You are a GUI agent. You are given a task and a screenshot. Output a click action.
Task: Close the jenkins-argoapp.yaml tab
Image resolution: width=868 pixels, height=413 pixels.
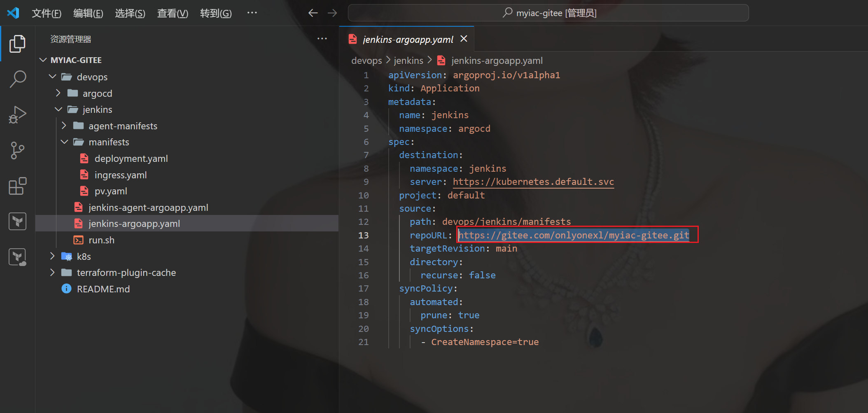point(464,39)
